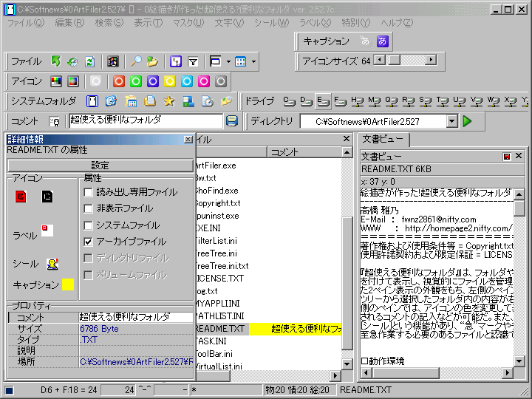Open the シール menu
This screenshot has width=532, height=399.
coord(271,23)
